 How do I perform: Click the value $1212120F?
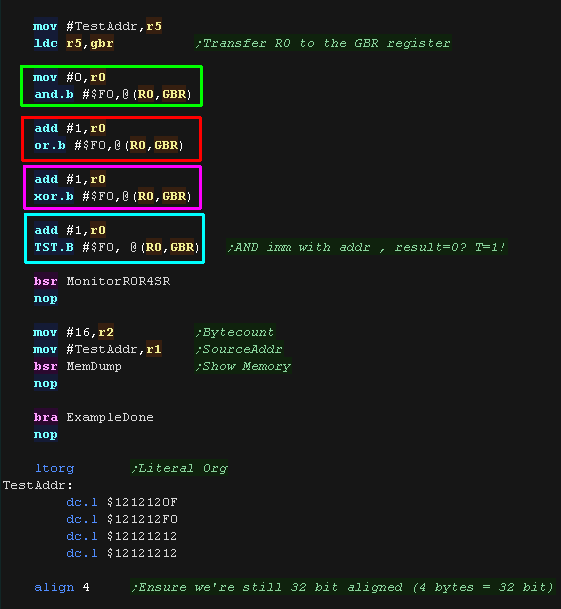click(142, 502)
